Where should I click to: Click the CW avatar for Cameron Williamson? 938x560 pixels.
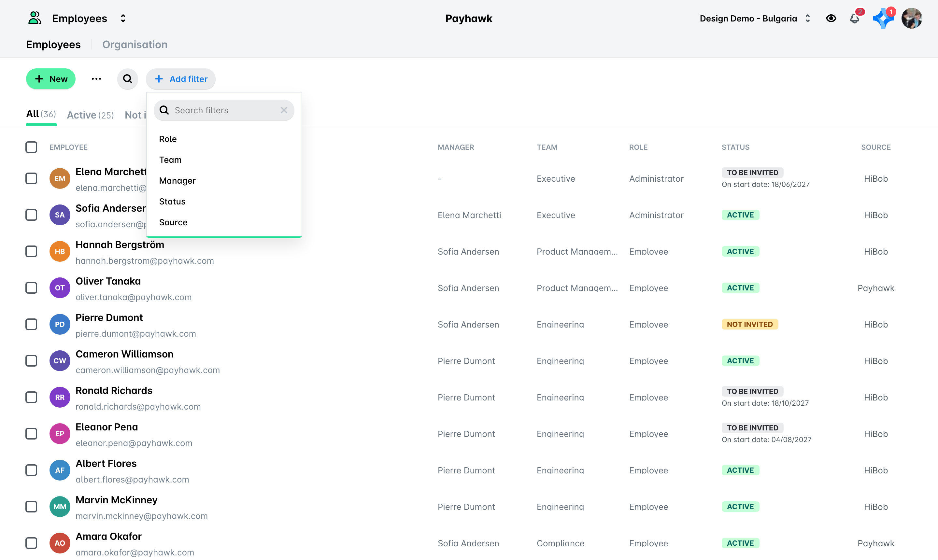click(60, 361)
